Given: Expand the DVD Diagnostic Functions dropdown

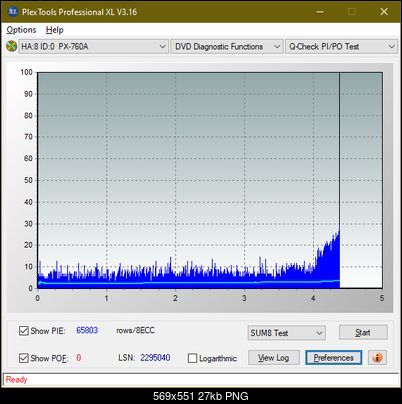Looking at the screenshot, I should [226, 47].
